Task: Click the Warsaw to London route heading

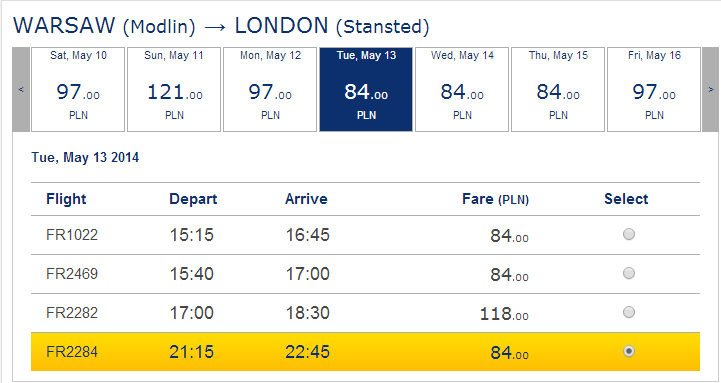Action: [221, 26]
